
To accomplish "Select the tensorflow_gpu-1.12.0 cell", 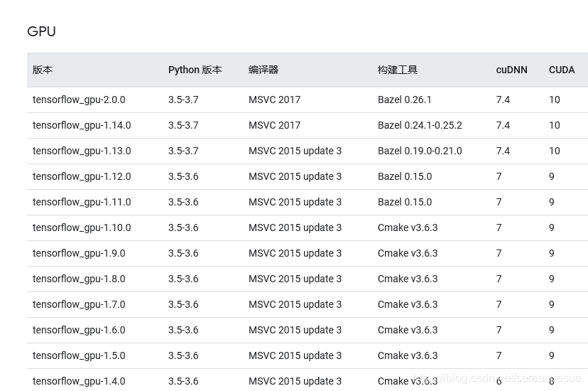I will (x=82, y=176).
